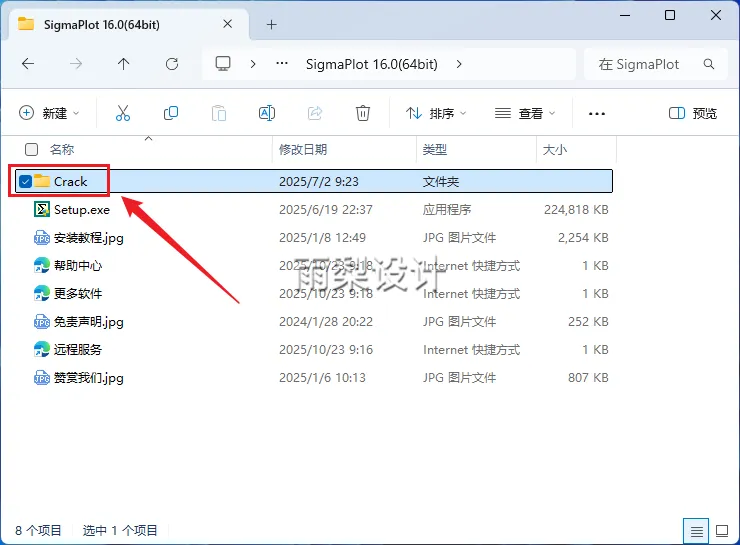The height and width of the screenshot is (545, 740).
Task: Toggle the 预览 preview pane
Action: [693, 113]
